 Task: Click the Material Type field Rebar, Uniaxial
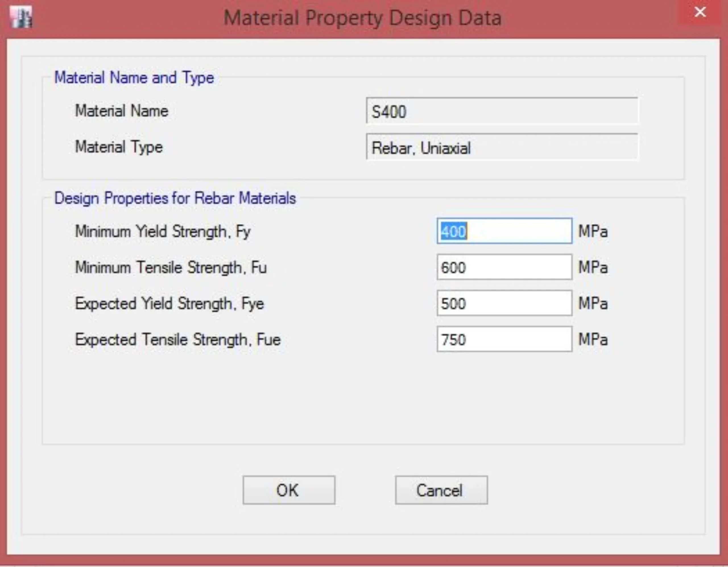(502, 147)
